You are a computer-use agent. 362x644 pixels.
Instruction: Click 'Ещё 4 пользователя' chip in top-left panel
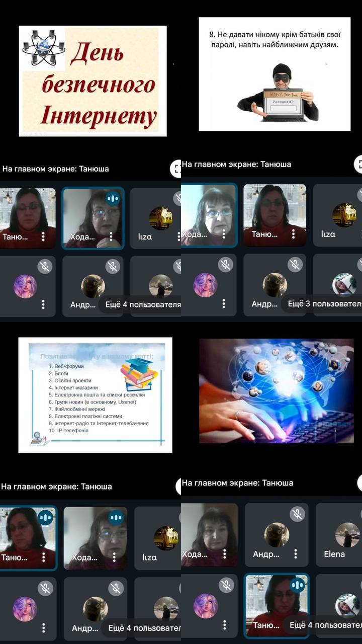coord(143,304)
